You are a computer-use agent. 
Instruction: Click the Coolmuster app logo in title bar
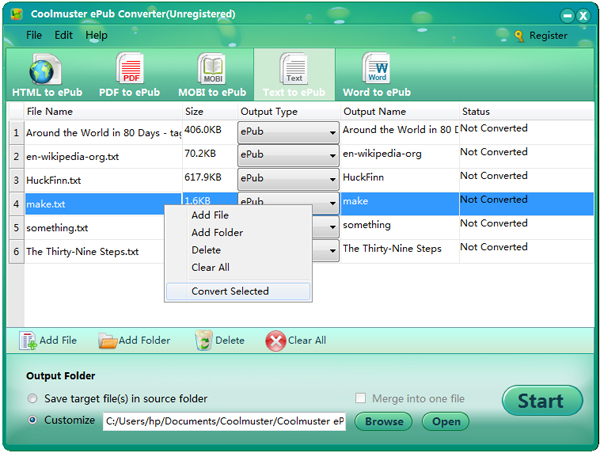tap(16, 15)
